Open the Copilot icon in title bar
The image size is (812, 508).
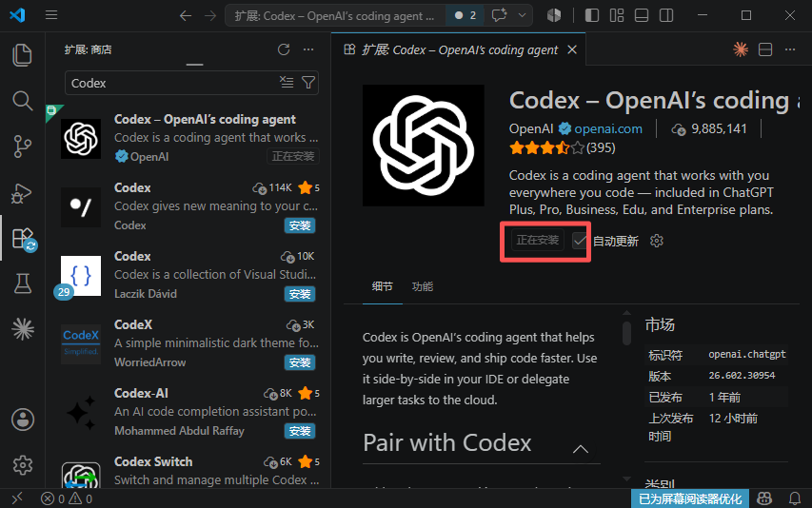[x=554, y=15]
